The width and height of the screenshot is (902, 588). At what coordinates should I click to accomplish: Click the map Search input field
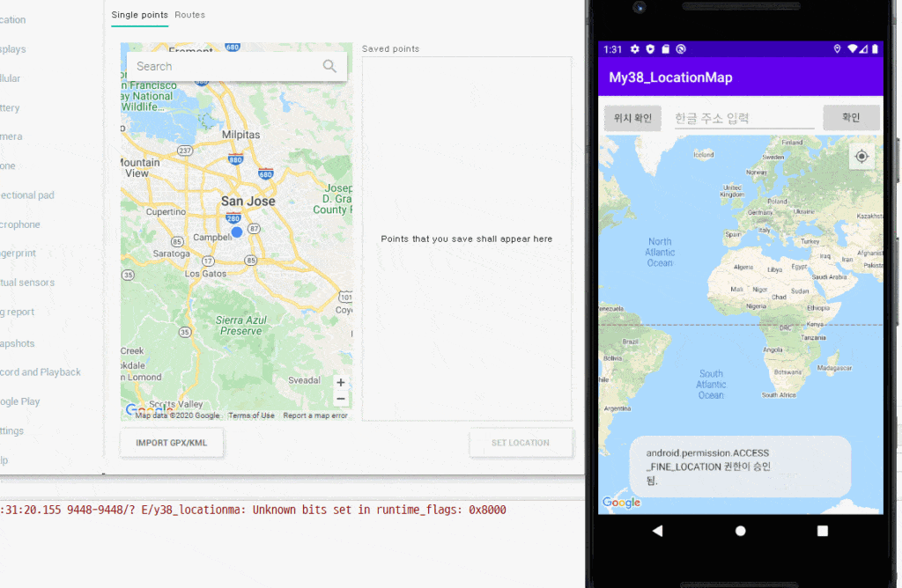[236, 66]
